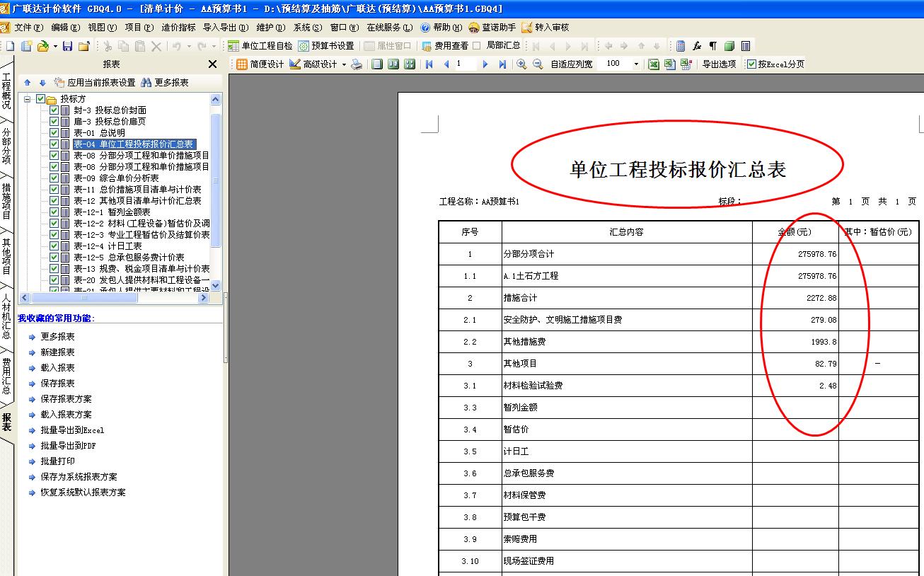Open the 导入导出 menu
The width and height of the screenshot is (924, 576).
(x=226, y=28)
